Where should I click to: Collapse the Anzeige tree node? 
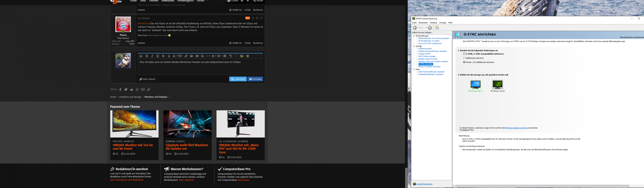pos(414,46)
